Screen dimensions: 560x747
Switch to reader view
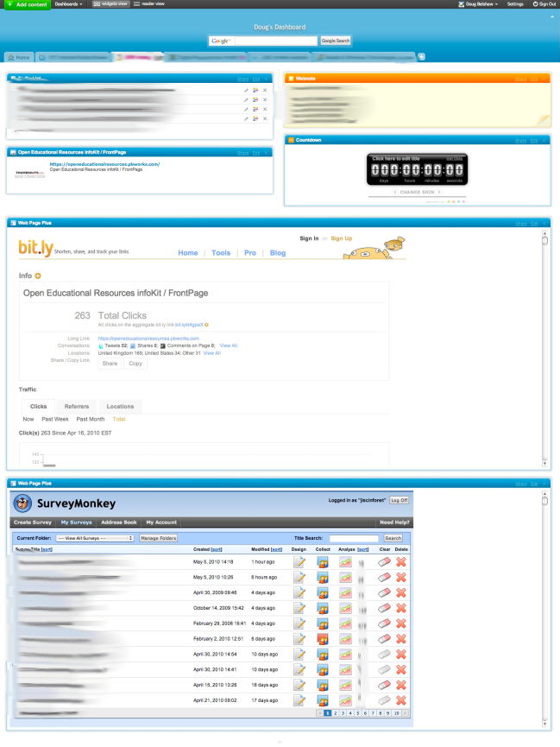point(148,4)
